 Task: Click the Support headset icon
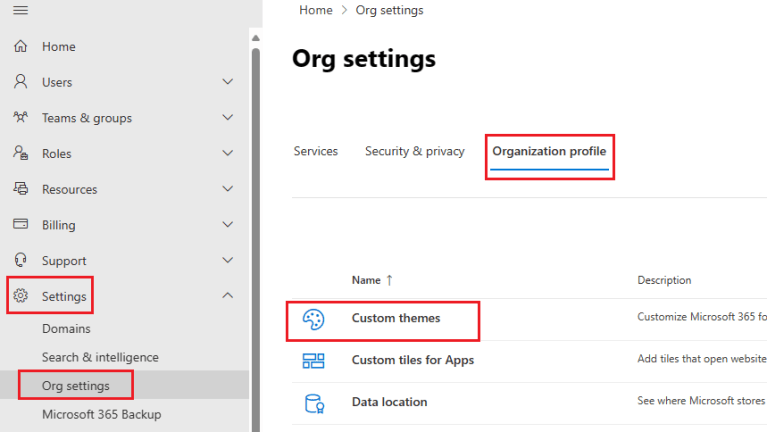coord(20,261)
